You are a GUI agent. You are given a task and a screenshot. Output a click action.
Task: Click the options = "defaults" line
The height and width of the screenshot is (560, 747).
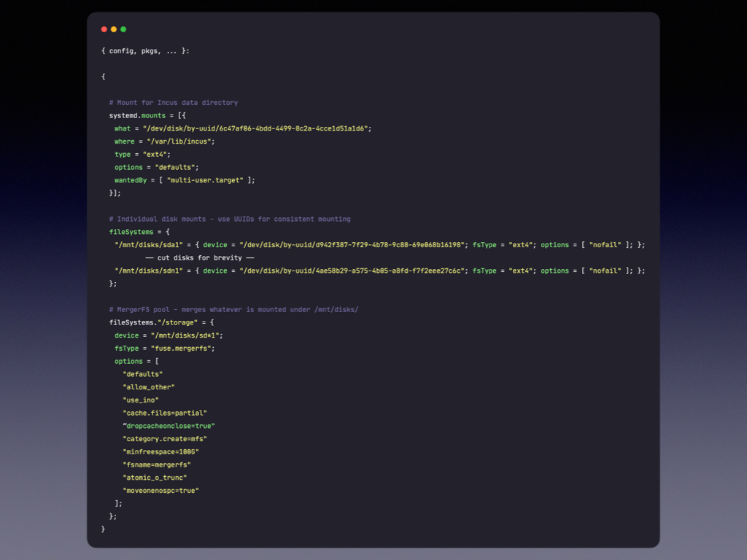[156, 167]
